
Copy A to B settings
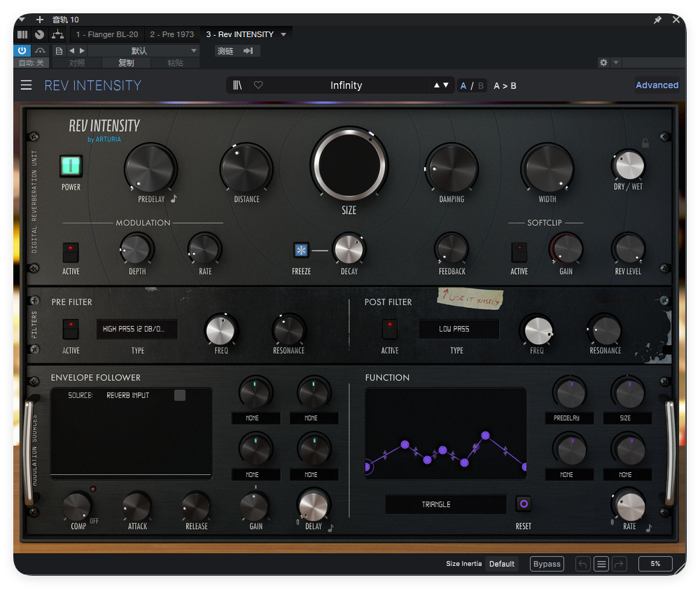point(505,85)
